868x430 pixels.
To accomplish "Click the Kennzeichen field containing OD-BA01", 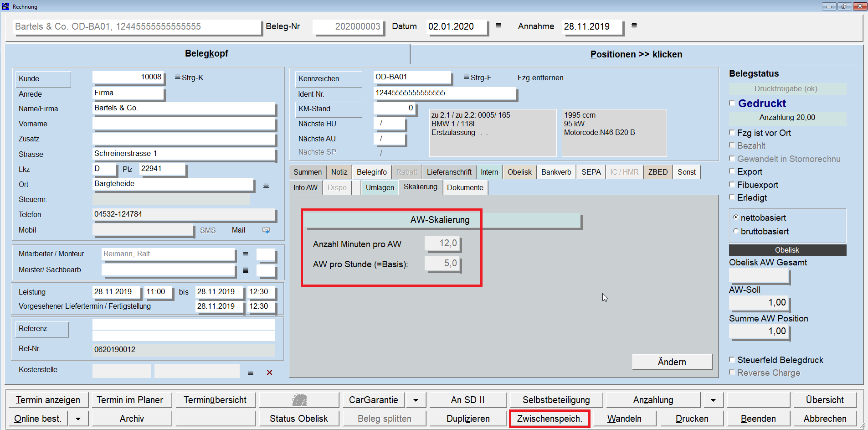I will 412,77.
